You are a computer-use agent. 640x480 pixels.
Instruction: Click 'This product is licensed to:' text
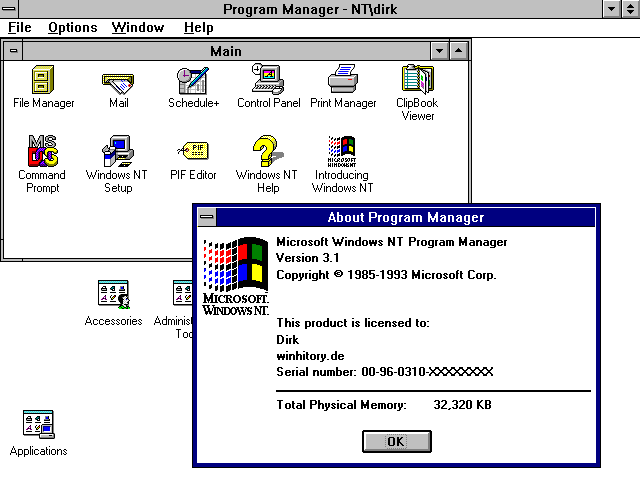(353, 323)
